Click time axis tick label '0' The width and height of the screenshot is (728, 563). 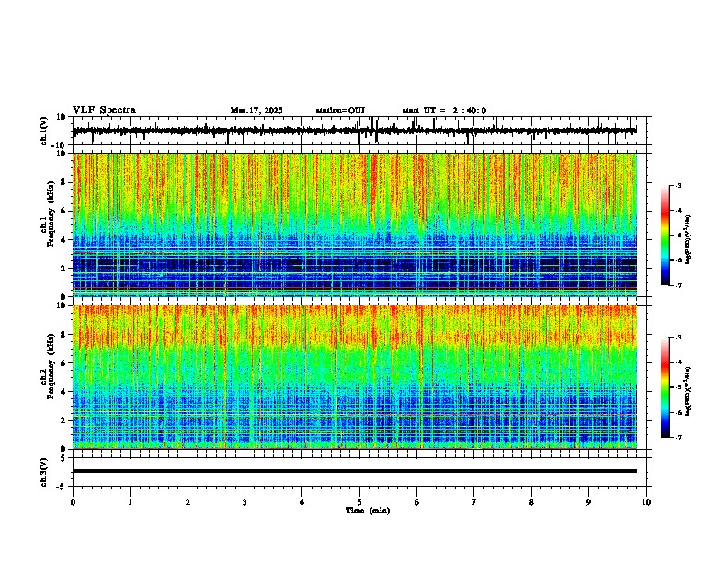pyautogui.click(x=73, y=502)
